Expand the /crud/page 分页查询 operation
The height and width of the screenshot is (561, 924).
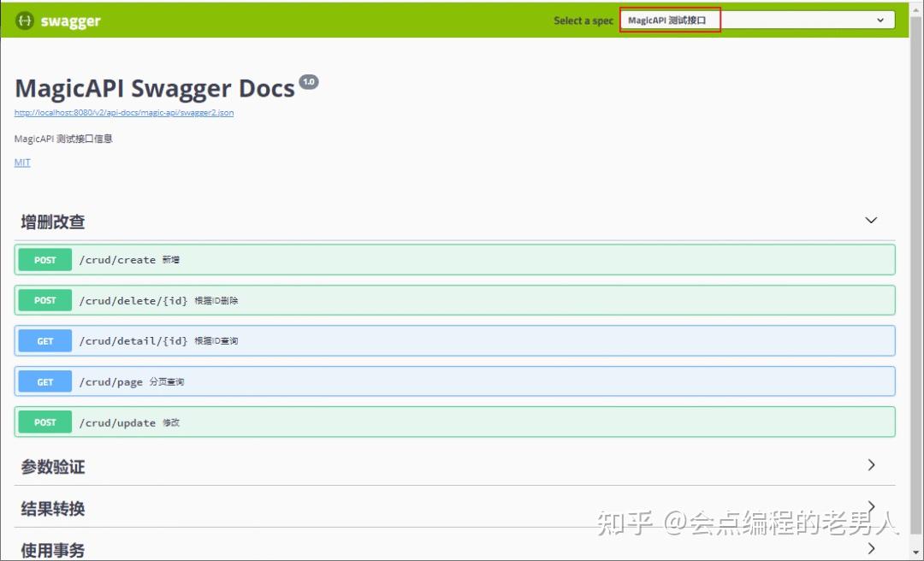(342, 381)
